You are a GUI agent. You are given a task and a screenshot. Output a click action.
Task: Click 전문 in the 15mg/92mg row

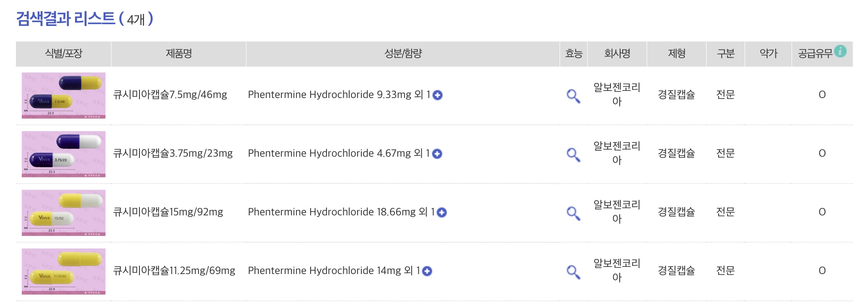tap(726, 212)
